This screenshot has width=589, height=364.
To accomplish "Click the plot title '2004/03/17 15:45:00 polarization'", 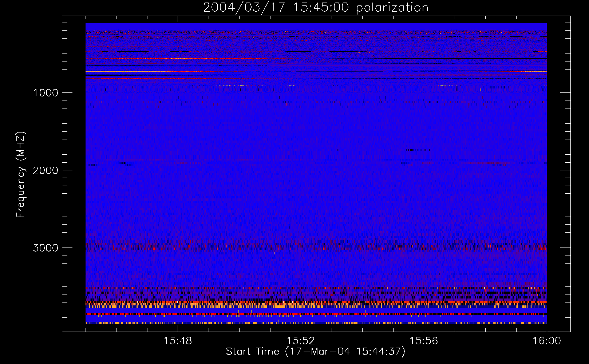I will click(316, 8).
